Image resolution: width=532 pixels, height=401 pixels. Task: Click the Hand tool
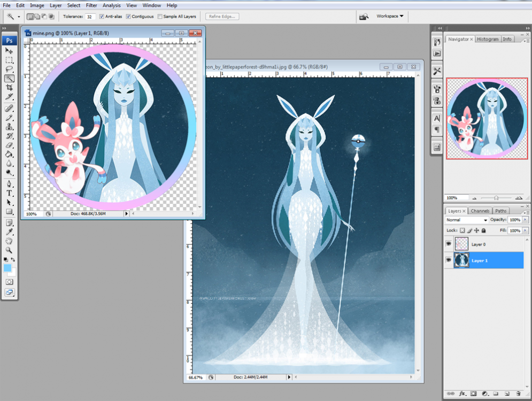click(9, 241)
